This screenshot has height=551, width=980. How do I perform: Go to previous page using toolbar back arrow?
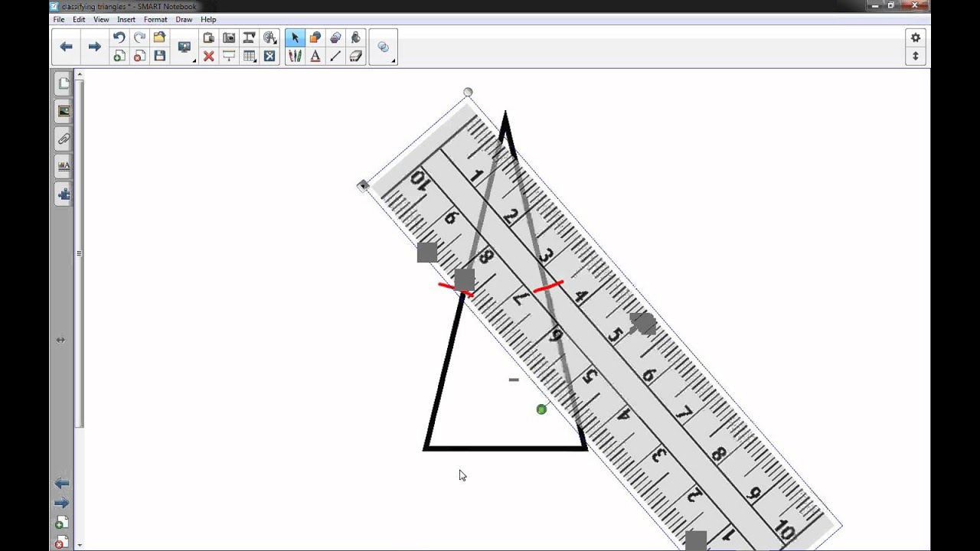point(67,47)
